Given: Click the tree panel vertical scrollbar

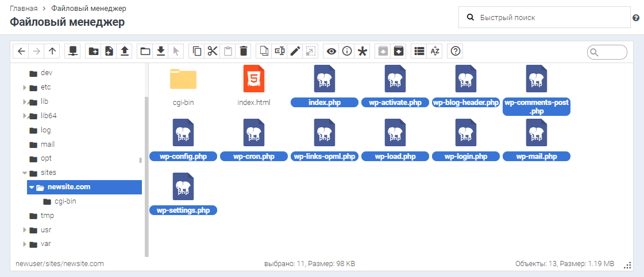Looking at the screenshot, I should pos(146,172).
